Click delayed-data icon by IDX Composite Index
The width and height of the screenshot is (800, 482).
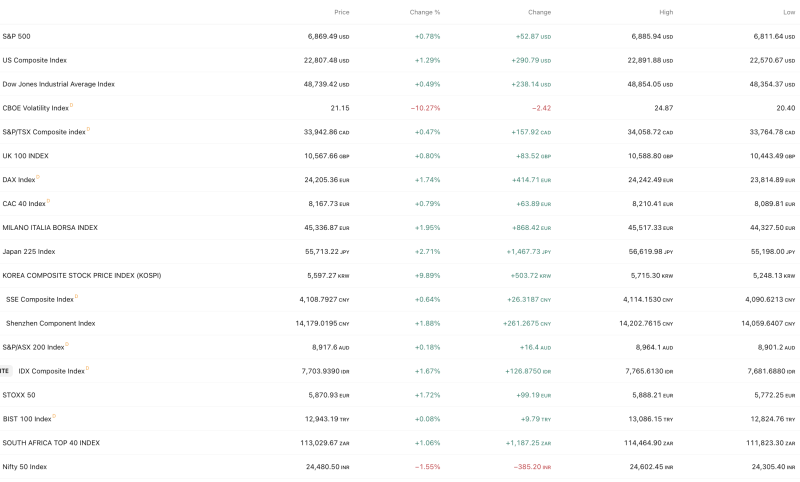pyautogui.click(x=88, y=368)
